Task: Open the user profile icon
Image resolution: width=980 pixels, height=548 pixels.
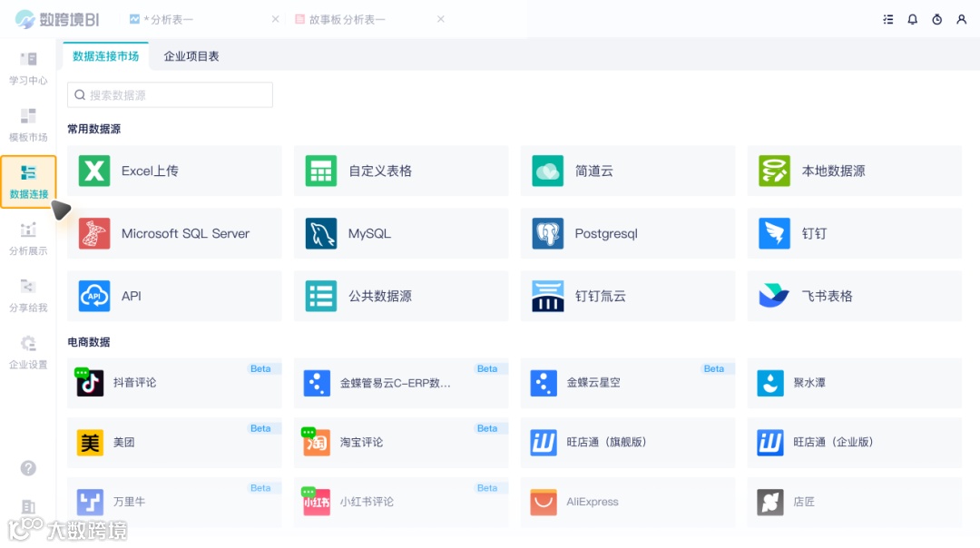Action: tap(961, 19)
